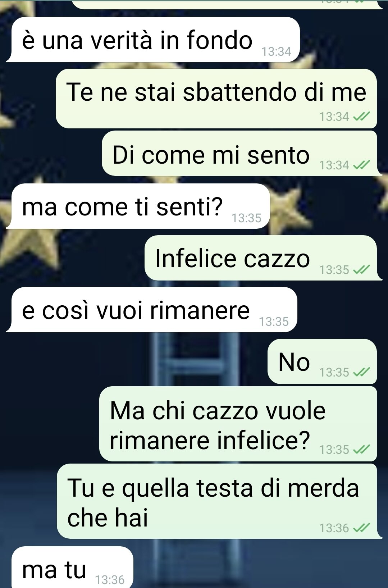The height and width of the screenshot is (588, 388).
Task: Tap the short 'No' reply bubble
Action: (322, 361)
